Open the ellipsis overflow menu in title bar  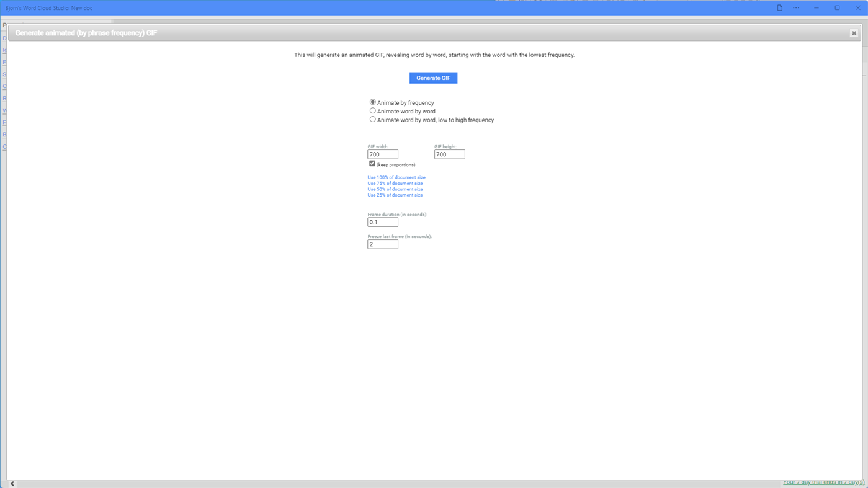pos(795,7)
